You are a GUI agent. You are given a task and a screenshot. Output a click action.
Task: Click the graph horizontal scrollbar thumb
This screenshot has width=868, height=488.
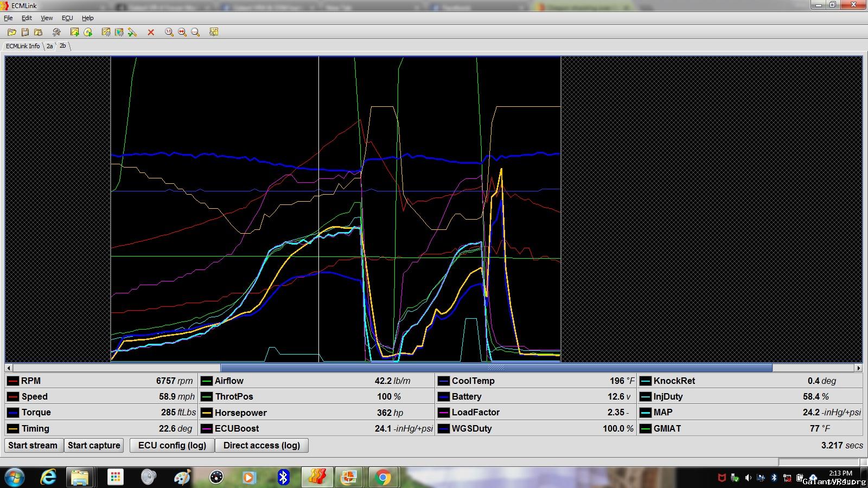click(x=496, y=368)
